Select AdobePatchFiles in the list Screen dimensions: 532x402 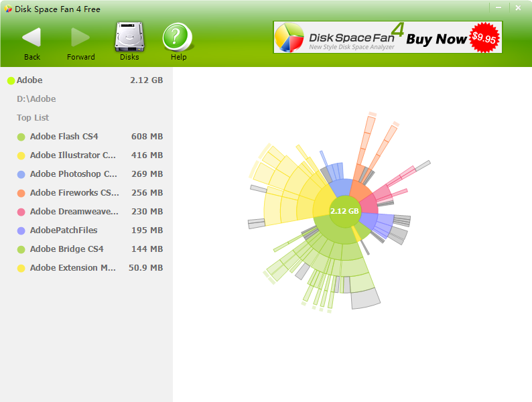click(x=64, y=230)
